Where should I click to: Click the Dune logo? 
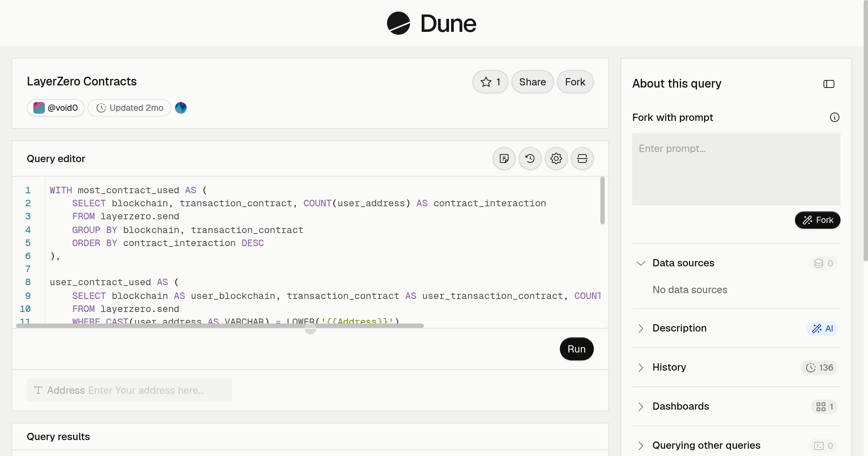(x=431, y=23)
